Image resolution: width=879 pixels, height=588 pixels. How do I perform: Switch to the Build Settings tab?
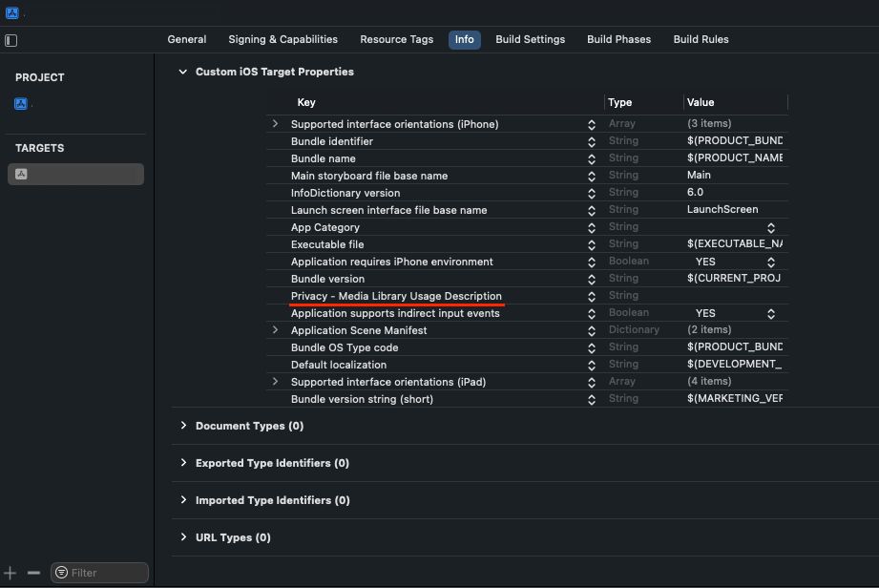(531, 39)
